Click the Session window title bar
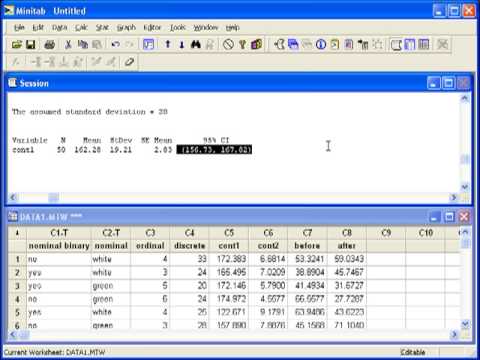 coord(217,83)
